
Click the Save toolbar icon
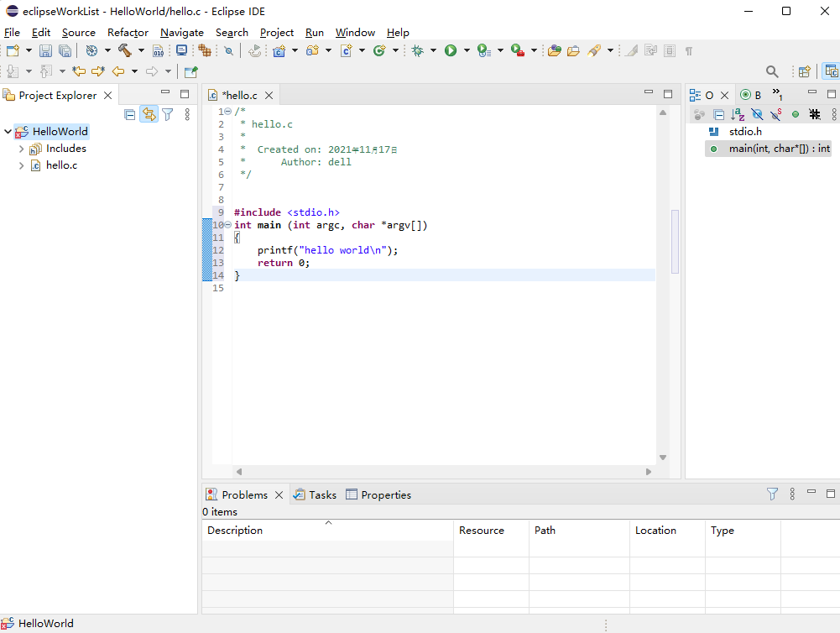(46, 51)
